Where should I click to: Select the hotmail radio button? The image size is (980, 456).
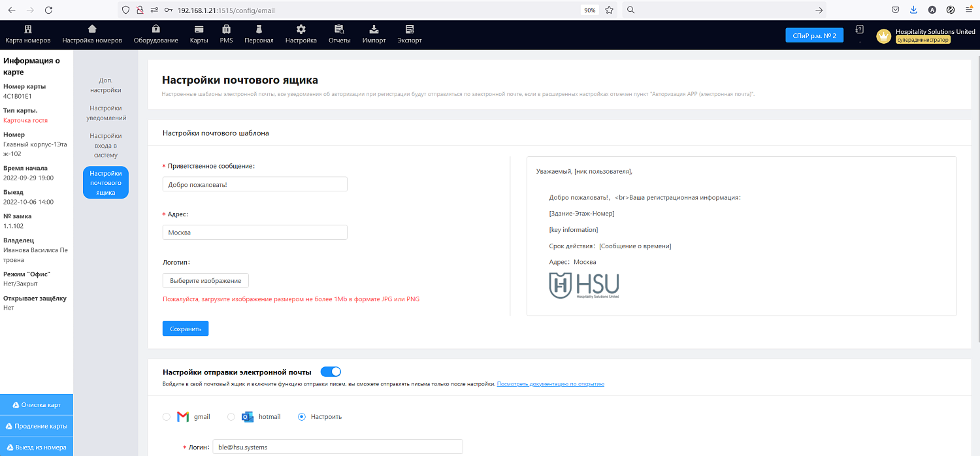[230, 416]
